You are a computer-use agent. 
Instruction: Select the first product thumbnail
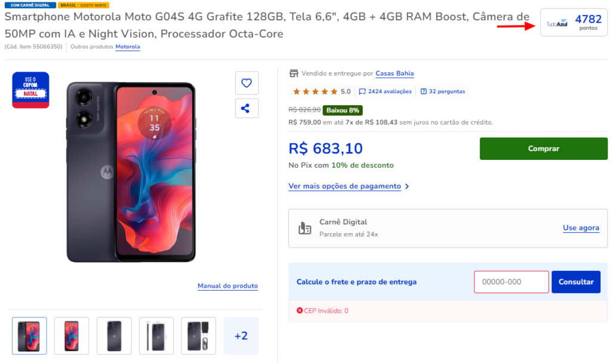point(29,336)
